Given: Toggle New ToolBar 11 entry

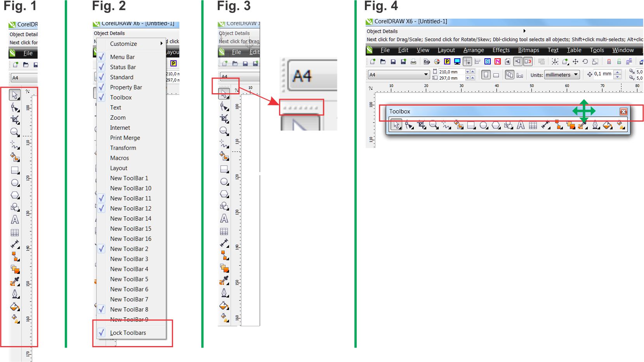Looking at the screenshot, I should coord(131,198).
